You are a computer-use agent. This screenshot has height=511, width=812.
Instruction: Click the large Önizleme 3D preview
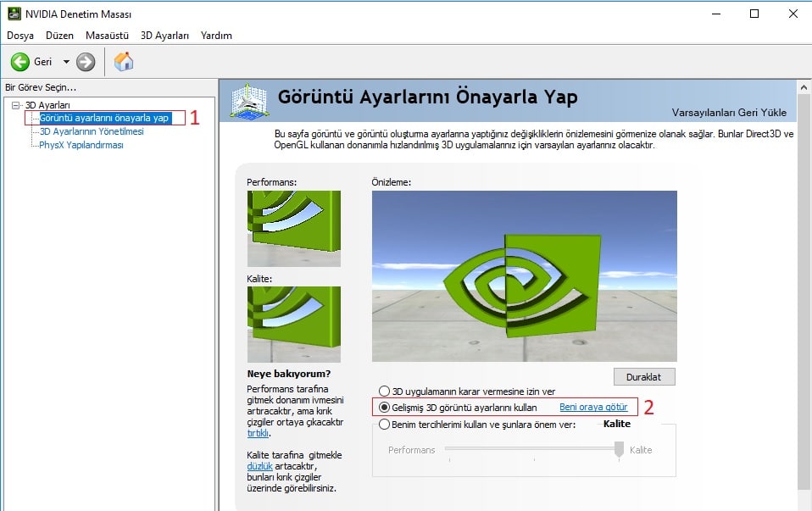click(524, 276)
